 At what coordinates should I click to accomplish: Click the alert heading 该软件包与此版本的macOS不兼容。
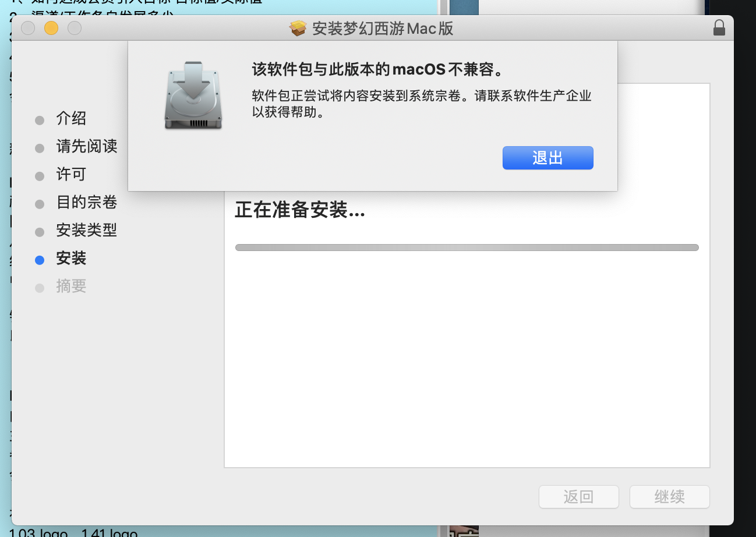coord(377,70)
